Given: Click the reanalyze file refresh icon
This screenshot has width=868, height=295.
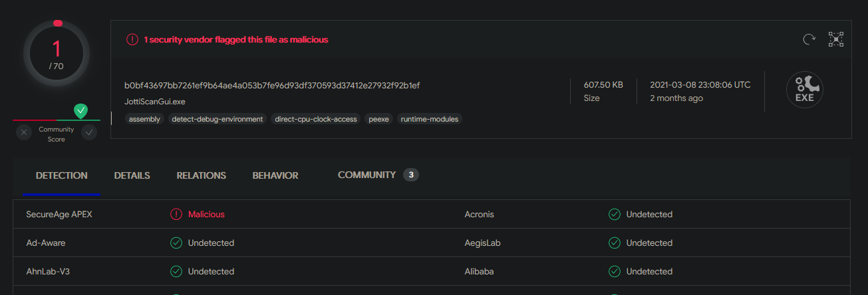Looking at the screenshot, I should 809,40.
